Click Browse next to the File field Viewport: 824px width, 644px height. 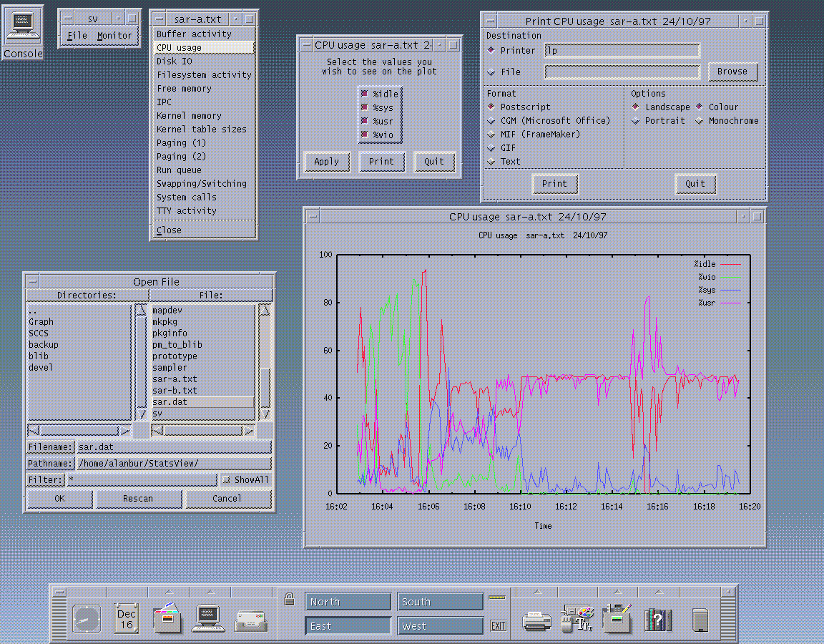(732, 72)
